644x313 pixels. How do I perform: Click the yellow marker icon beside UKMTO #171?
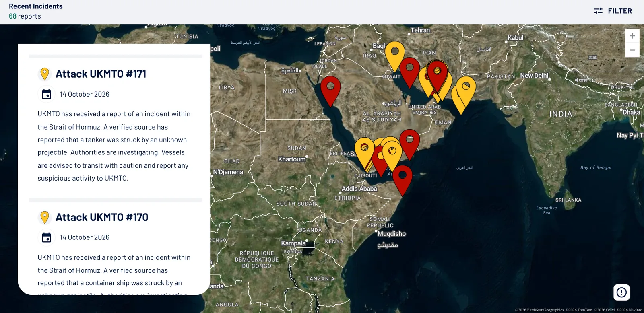(x=45, y=74)
